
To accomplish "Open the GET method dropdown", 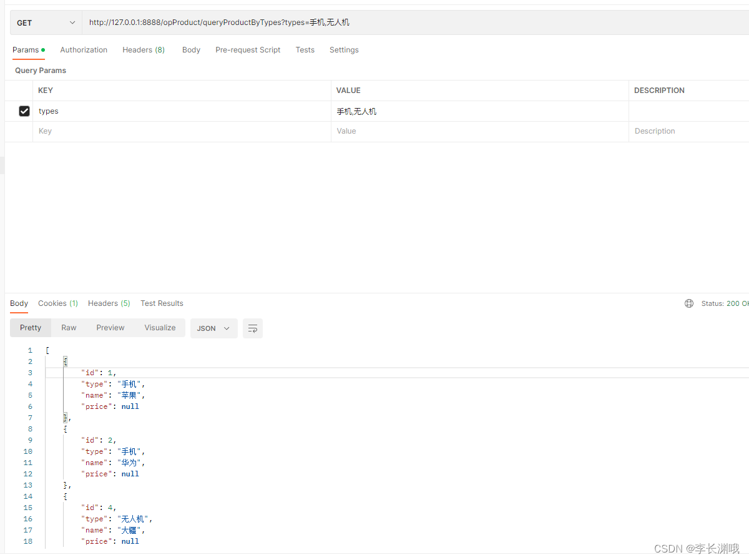I will (x=46, y=22).
